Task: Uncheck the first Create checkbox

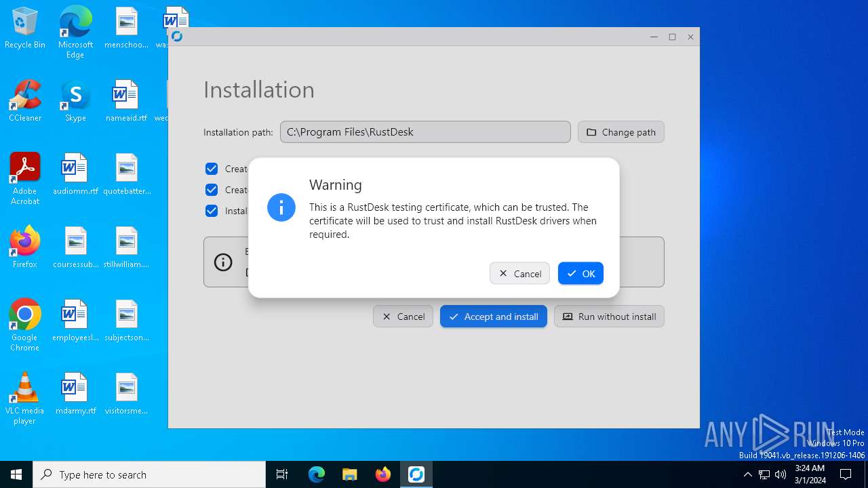Action: 212,169
